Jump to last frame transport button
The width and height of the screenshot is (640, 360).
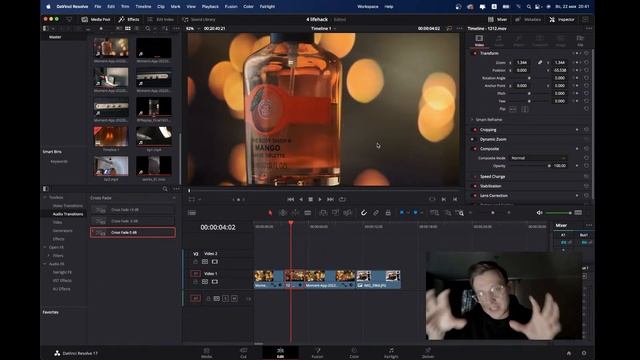(x=330, y=199)
